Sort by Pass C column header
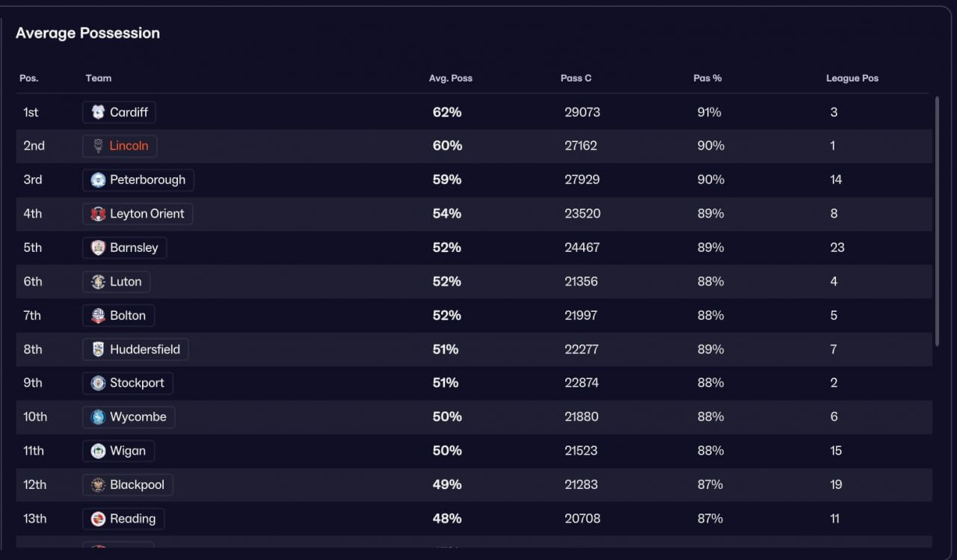The width and height of the screenshot is (957, 560). pyautogui.click(x=576, y=78)
